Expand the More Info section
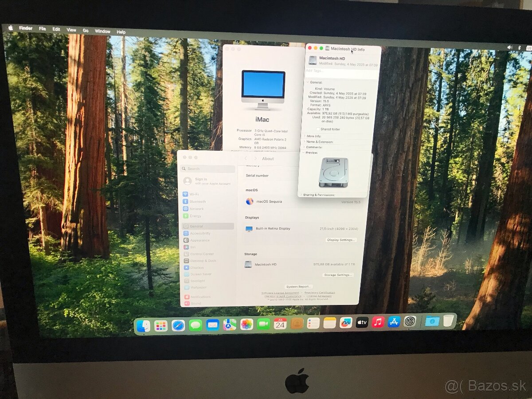Screen dimensions: 532x399 coord(304,136)
